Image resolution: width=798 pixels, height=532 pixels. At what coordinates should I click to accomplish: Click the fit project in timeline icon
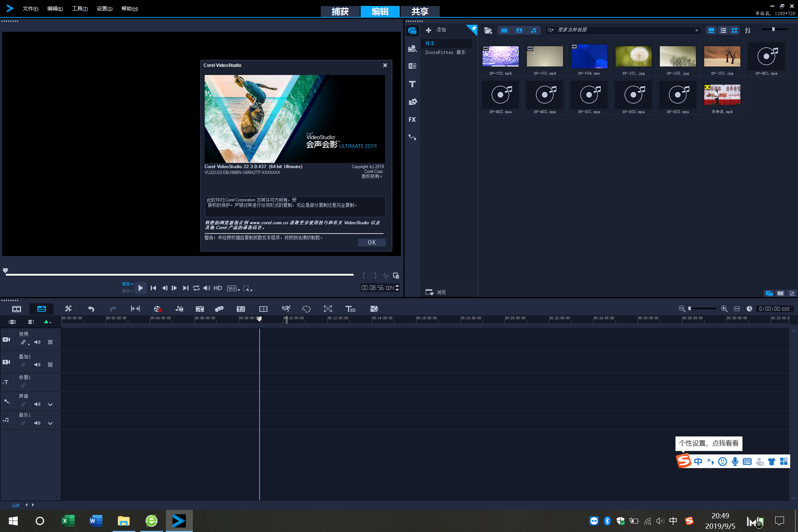[x=737, y=308]
